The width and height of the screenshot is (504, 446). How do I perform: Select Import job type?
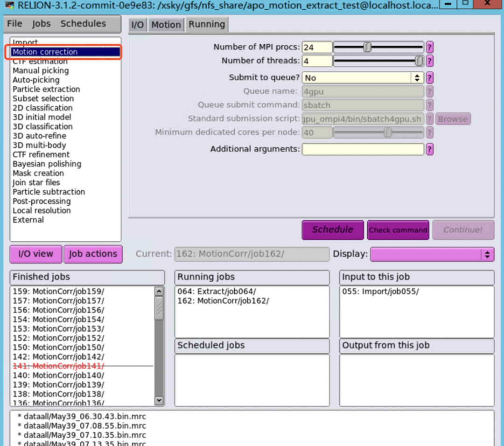tap(65, 42)
